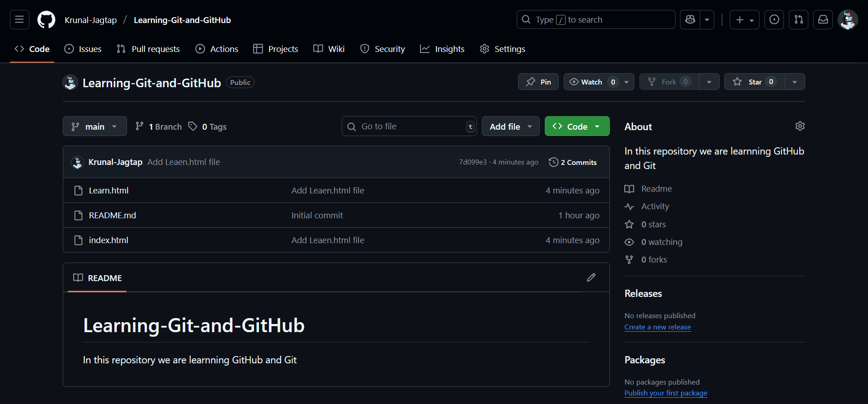868x404 pixels.
Task: Open the Wiki tab
Action: 329,49
